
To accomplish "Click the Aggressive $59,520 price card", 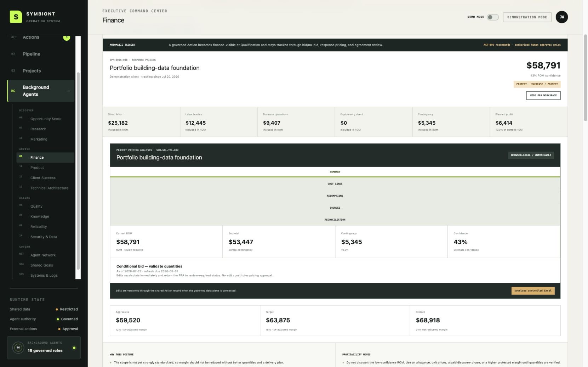I will coord(185,321).
